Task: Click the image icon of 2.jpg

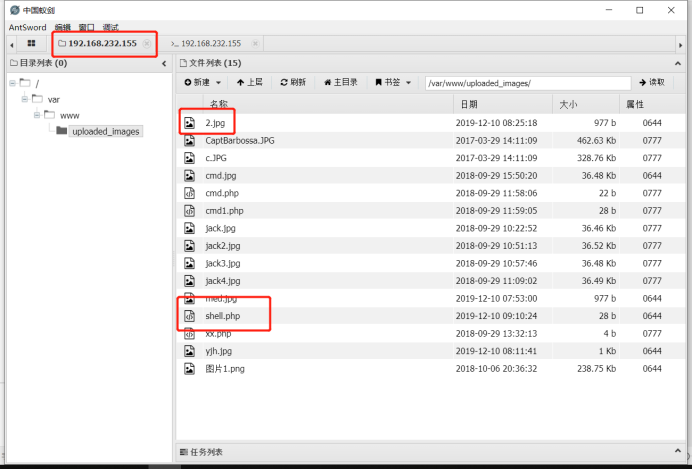Action: point(189,123)
